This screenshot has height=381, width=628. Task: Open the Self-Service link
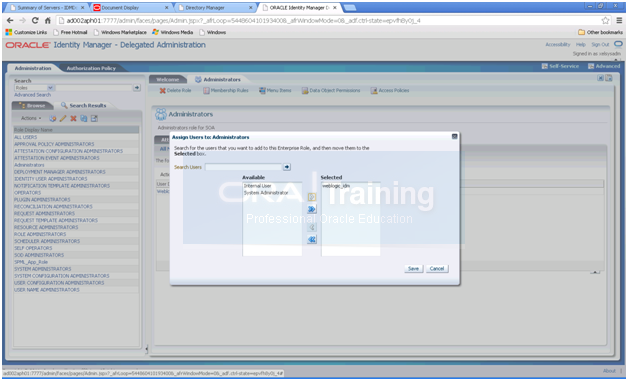click(560, 66)
